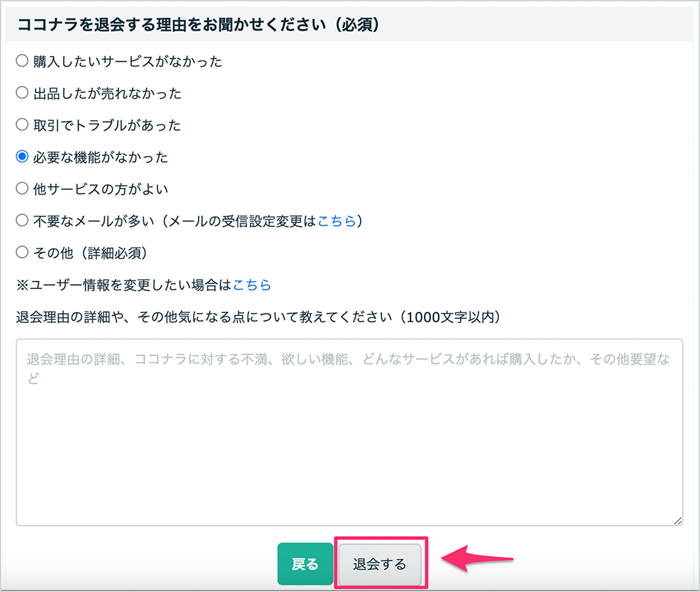Pick '他サービスの方がよい' radio button
700x592 pixels.
22,189
